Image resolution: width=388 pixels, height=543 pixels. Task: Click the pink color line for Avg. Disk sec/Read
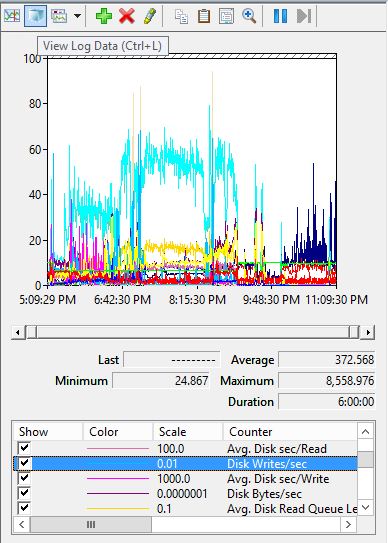118,448
